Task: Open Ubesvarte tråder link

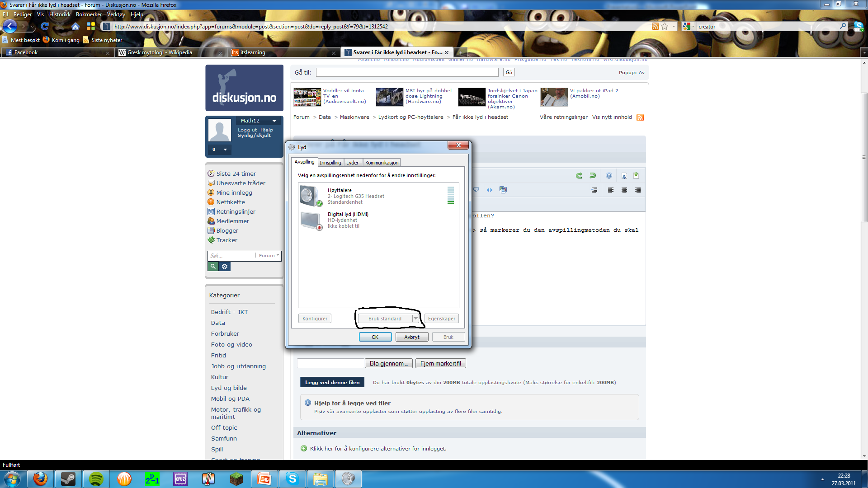Action: [241, 183]
